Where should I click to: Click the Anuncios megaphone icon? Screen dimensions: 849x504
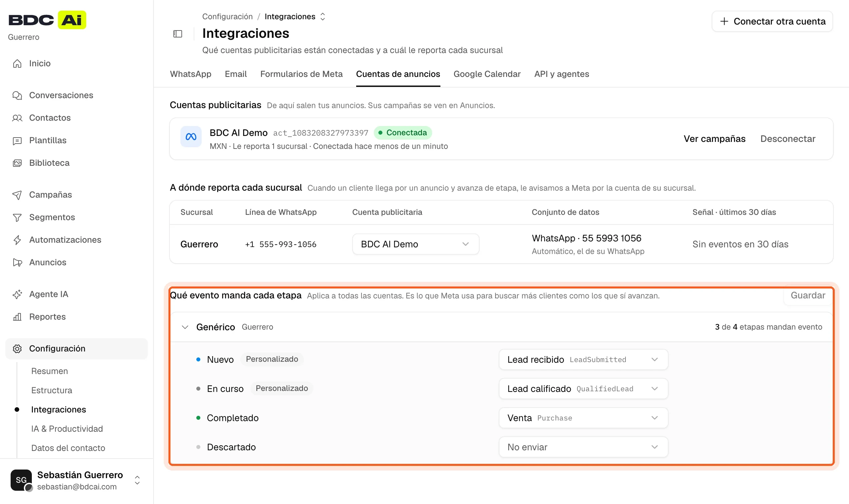pos(17,263)
